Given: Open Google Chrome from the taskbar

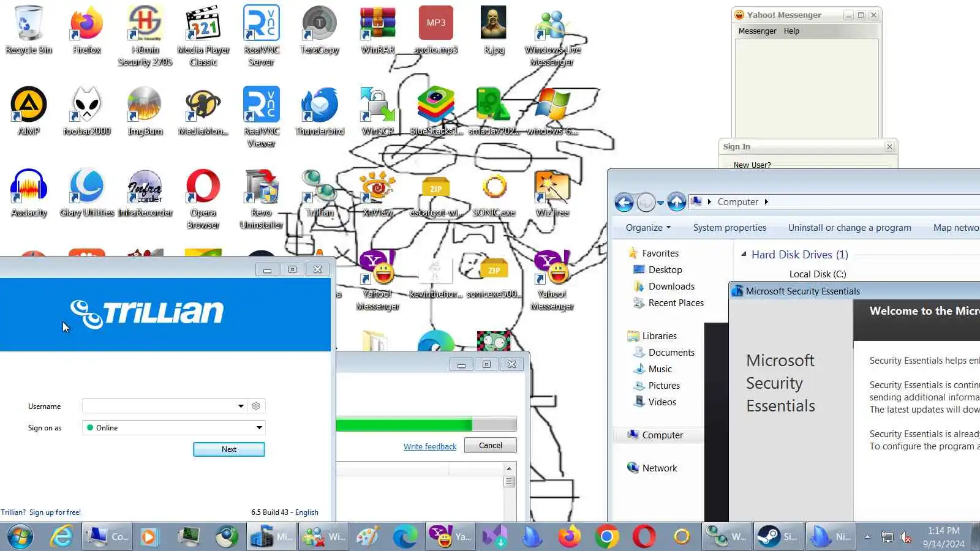Looking at the screenshot, I should (x=606, y=537).
